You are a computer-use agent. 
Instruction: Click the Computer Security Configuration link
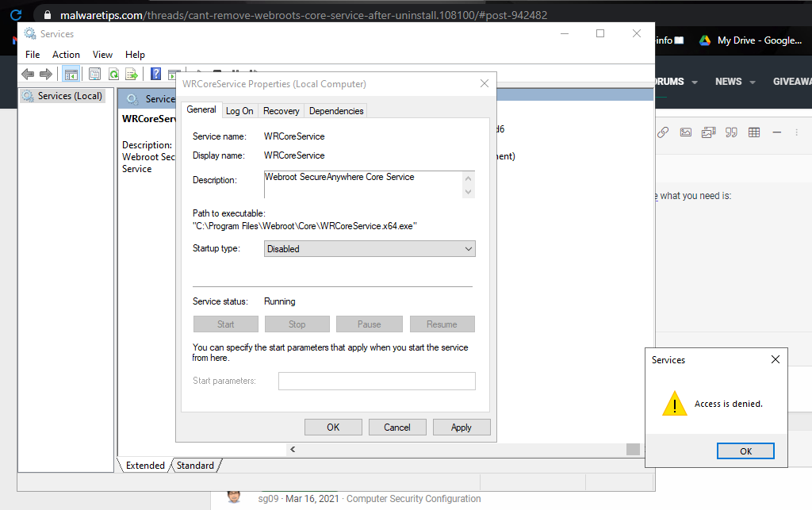(x=413, y=499)
